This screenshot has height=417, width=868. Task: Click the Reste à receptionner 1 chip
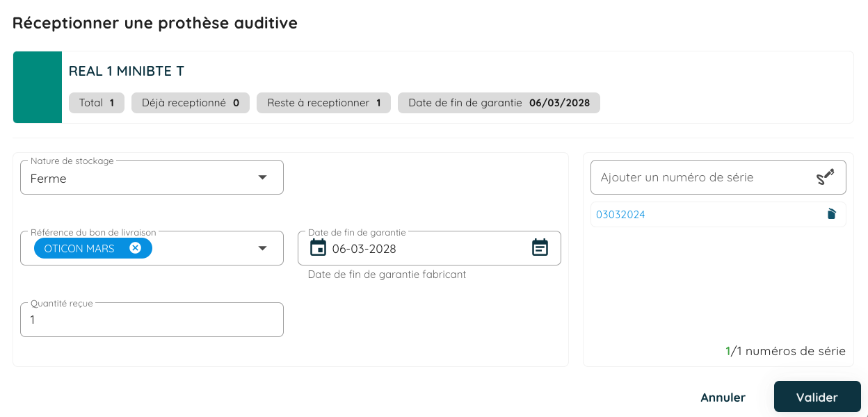click(323, 102)
